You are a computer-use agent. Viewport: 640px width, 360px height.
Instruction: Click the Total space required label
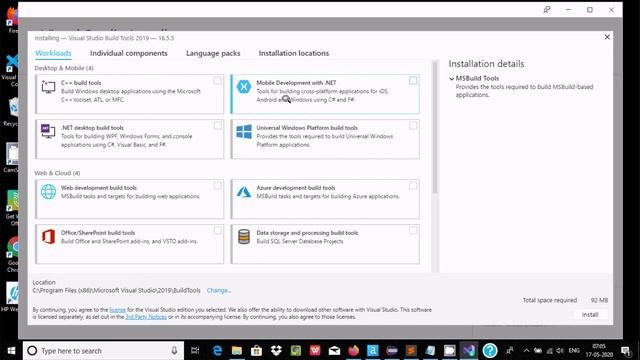[x=550, y=300]
